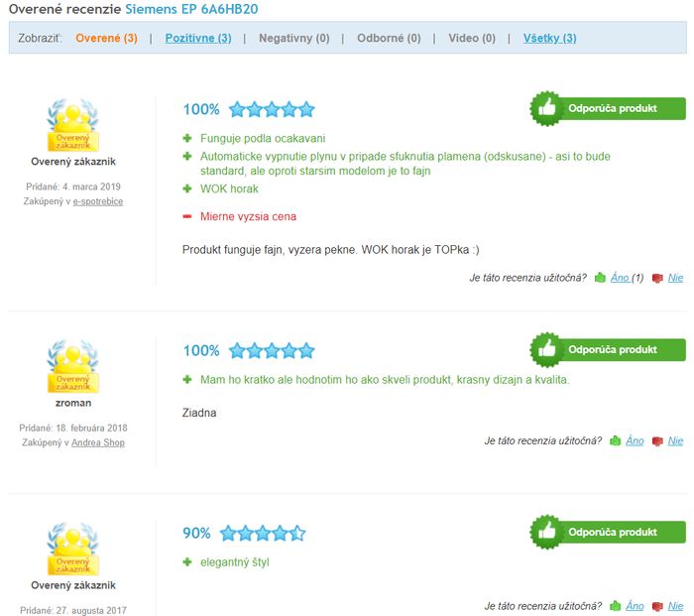Click red thumbs-down icon on first review

657,278
